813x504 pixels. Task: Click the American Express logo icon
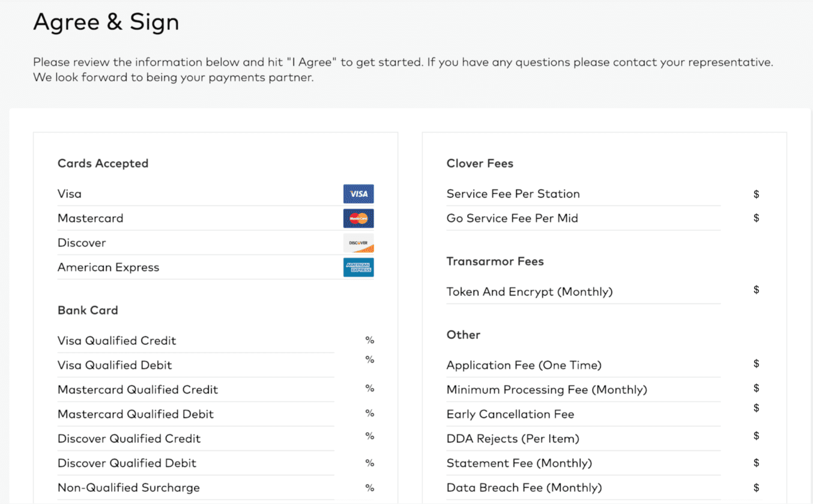click(x=358, y=268)
